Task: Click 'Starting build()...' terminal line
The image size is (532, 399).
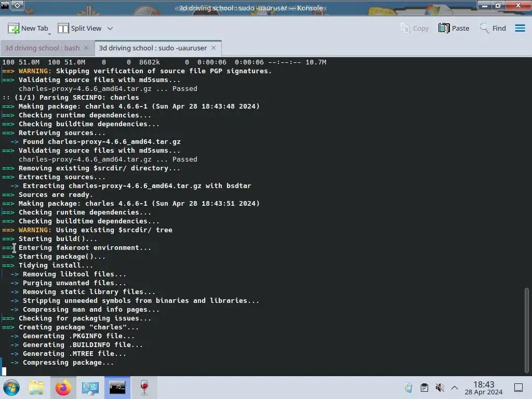Action: click(58, 238)
